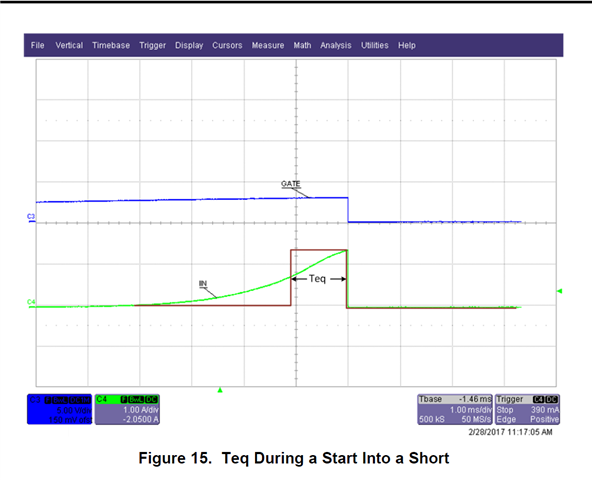Click the 5.00 V/div value in C3 box
Image resolution: width=592 pixels, height=480 pixels.
[x=73, y=410]
